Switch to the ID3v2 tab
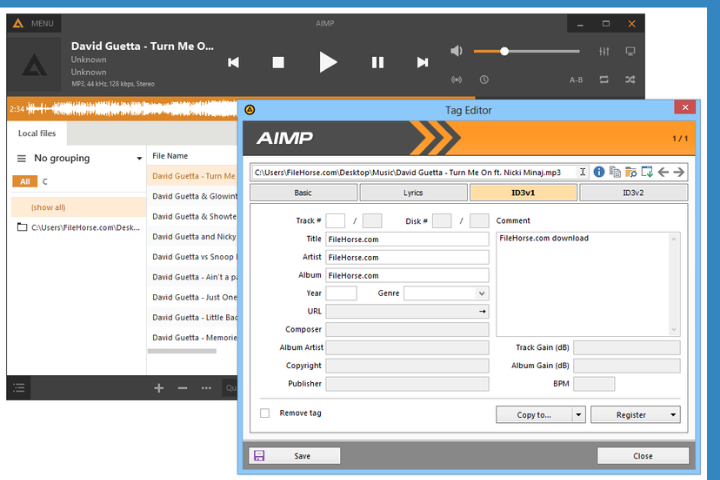Viewport: 720px width, 480px height. pos(633,193)
